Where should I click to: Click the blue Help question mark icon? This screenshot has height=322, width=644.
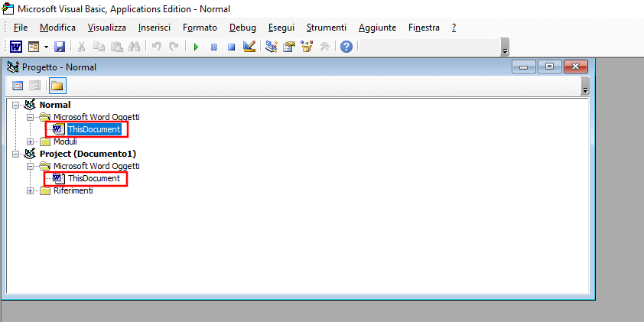(346, 47)
